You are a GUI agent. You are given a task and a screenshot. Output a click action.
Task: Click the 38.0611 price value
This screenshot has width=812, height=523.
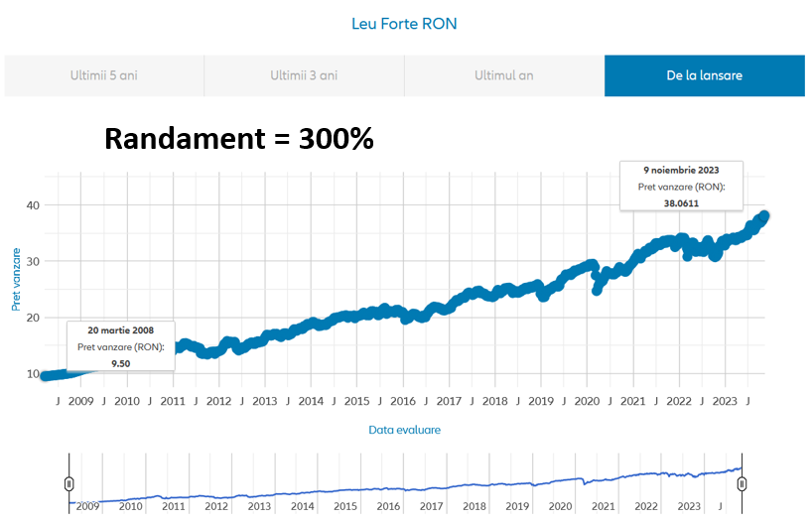pyautogui.click(x=681, y=203)
